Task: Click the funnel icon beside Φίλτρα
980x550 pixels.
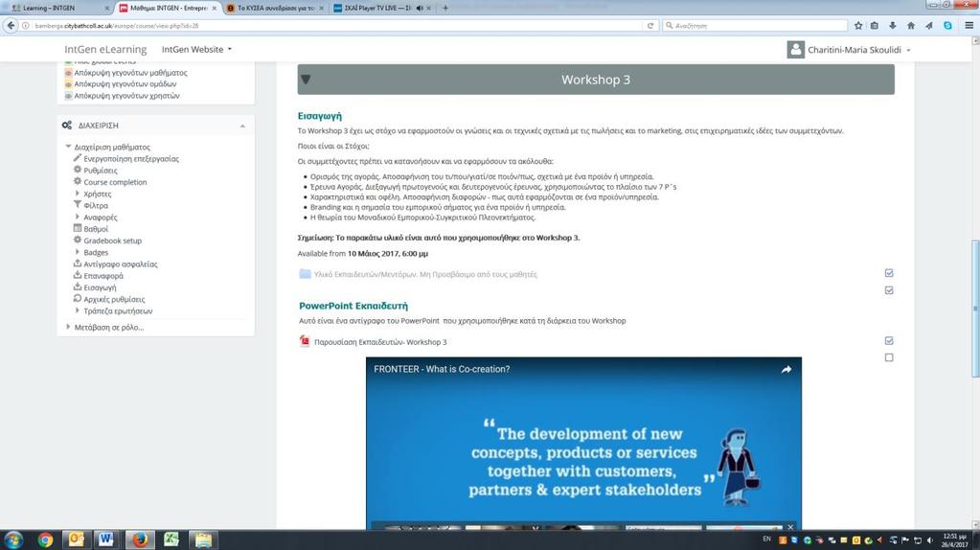Action: (x=78, y=204)
